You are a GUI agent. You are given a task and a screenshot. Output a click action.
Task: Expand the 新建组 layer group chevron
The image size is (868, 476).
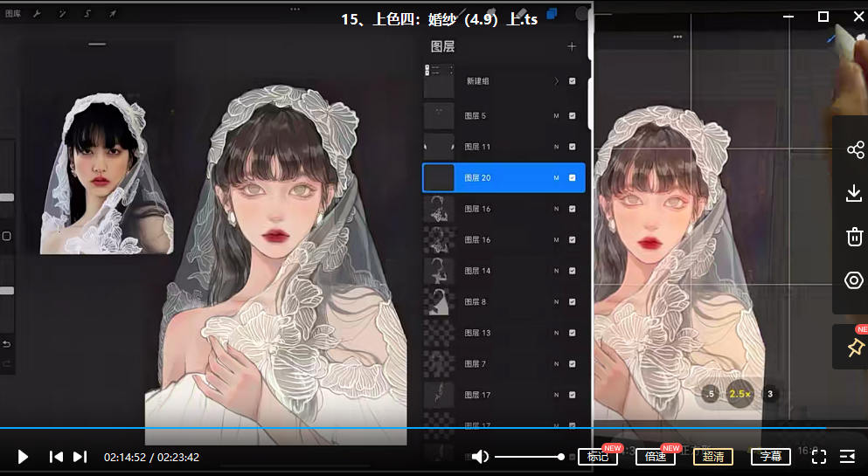(556, 81)
